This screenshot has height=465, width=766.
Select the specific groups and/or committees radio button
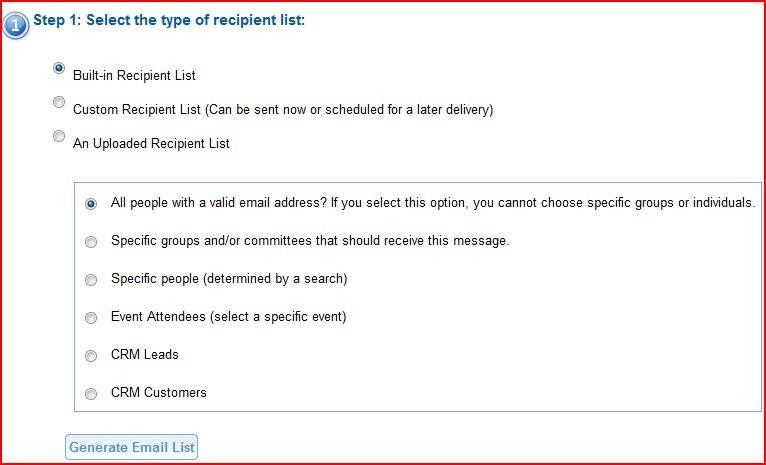click(x=91, y=242)
